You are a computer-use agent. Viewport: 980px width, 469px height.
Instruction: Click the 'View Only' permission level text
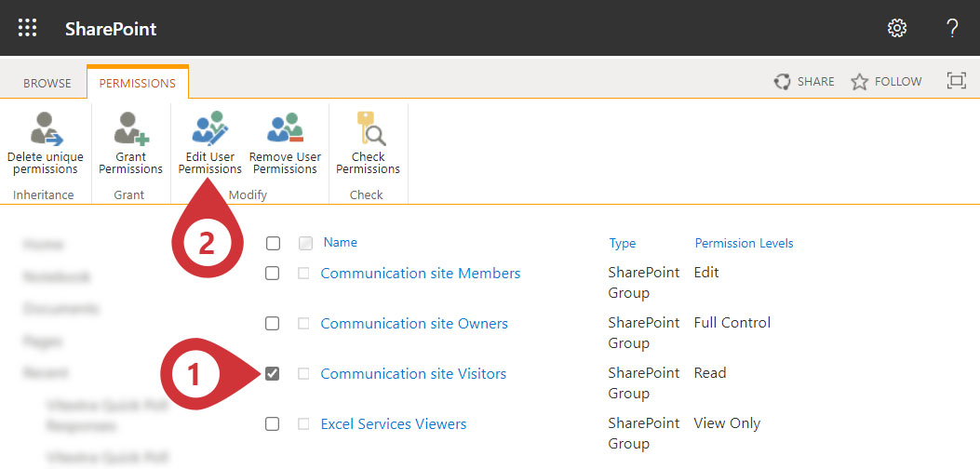pyautogui.click(x=727, y=423)
